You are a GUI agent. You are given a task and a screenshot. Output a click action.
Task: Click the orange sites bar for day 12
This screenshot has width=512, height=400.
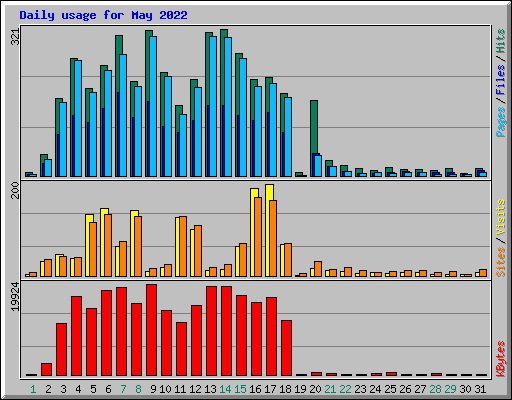[x=198, y=251]
